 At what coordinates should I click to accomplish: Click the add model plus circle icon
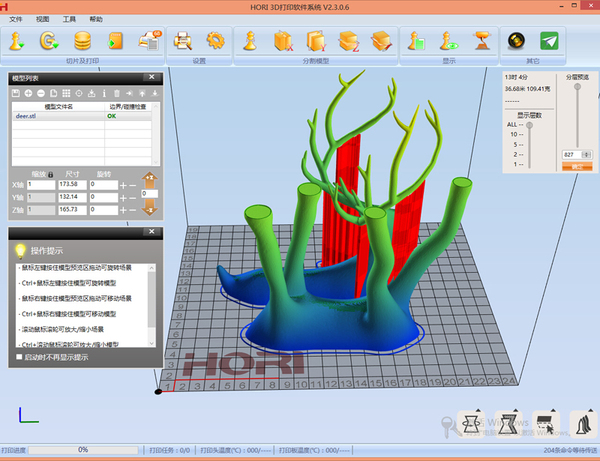point(28,93)
